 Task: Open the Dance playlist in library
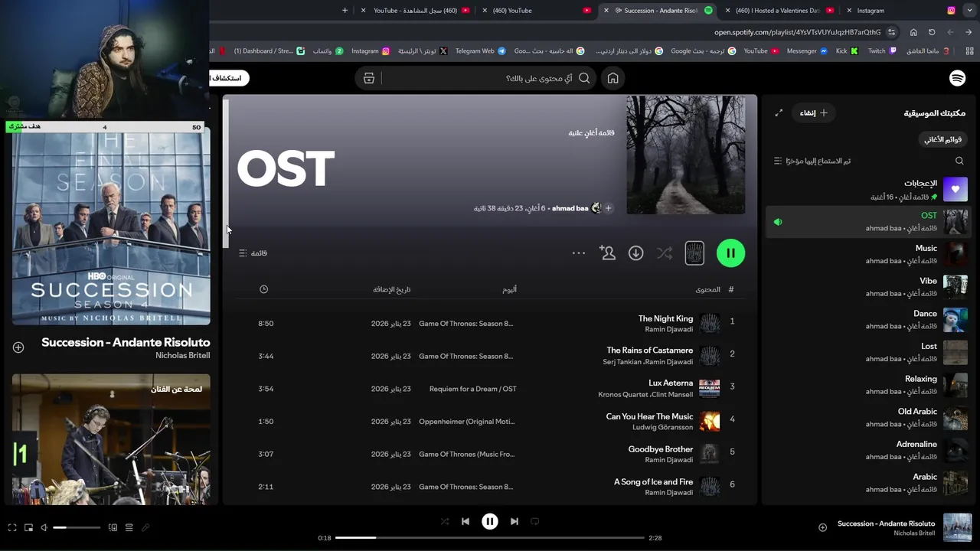868,319
